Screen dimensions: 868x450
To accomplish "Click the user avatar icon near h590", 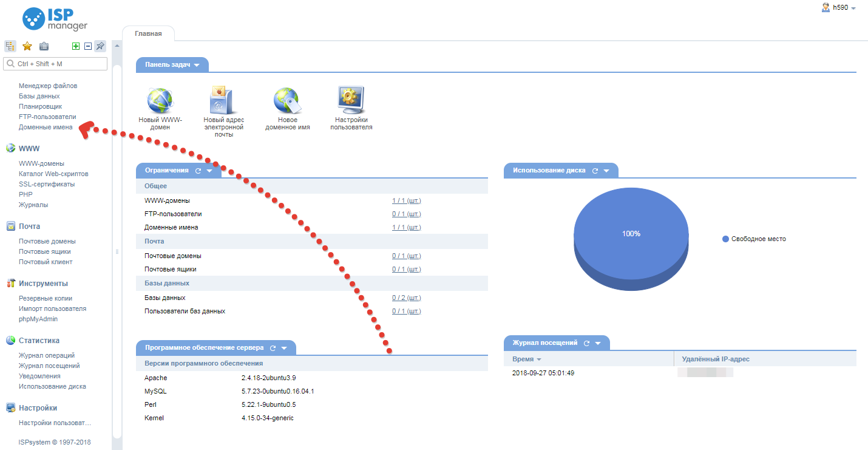I will click(826, 7).
